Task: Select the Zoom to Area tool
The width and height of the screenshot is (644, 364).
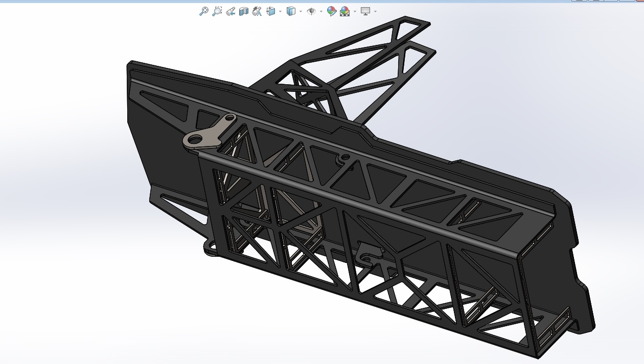Action: (217, 11)
